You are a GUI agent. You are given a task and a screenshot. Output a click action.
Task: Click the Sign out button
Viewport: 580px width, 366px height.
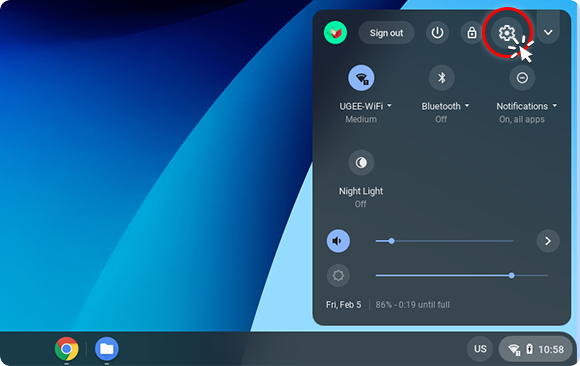click(x=386, y=33)
